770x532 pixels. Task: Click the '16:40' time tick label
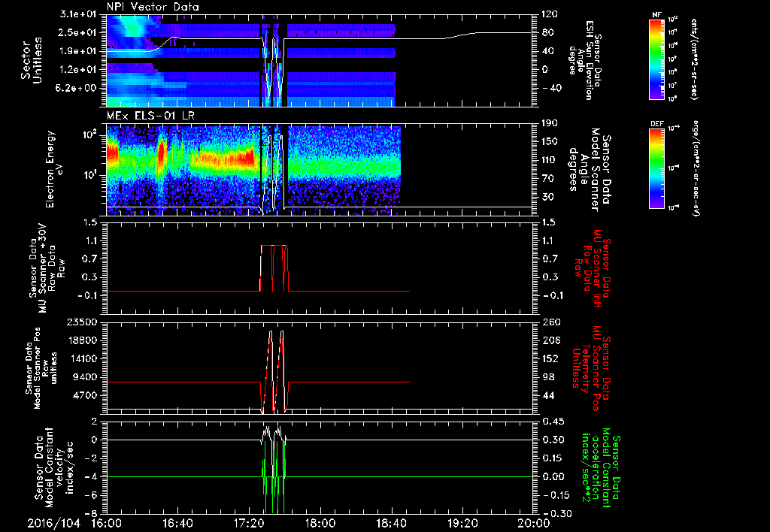coord(177,524)
